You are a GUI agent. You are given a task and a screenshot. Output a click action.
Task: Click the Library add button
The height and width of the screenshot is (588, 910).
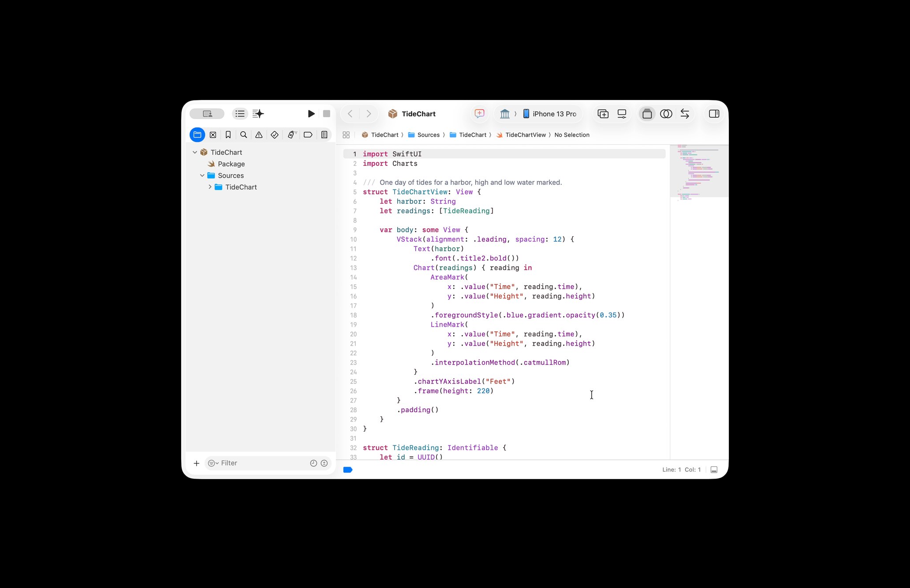603,114
